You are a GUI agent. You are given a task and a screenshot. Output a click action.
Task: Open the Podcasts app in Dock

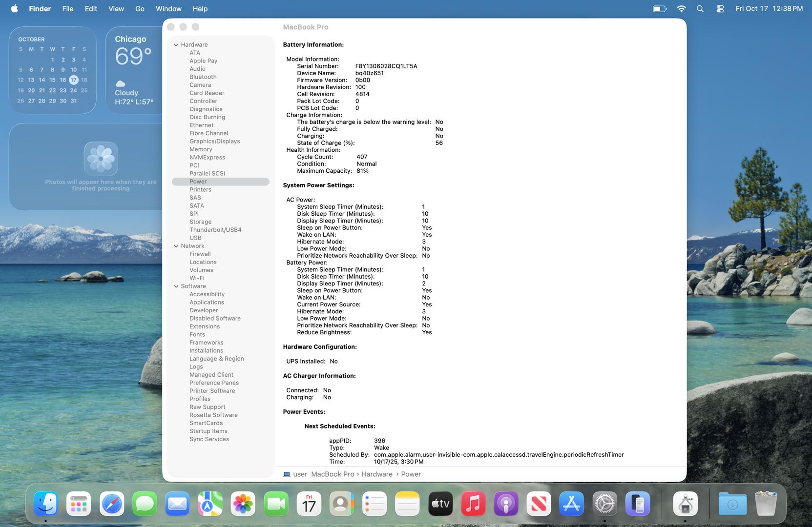tap(506, 504)
